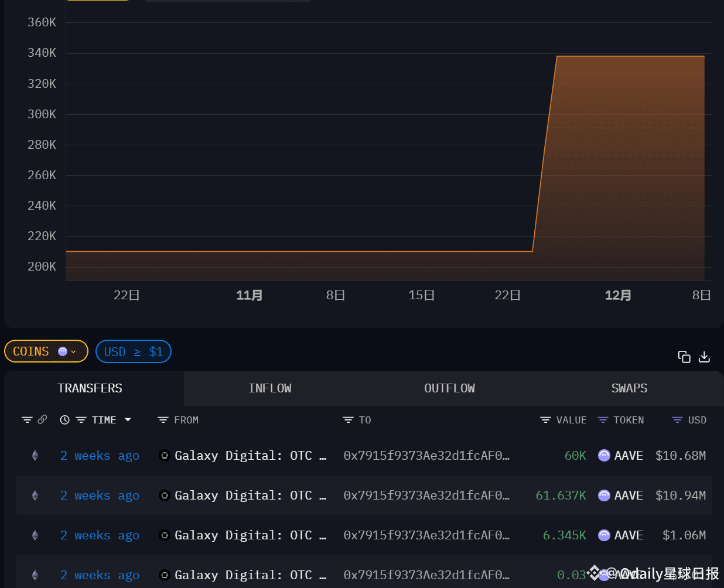
Task: Open the SWAPS tab
Action: pos(629,388)
